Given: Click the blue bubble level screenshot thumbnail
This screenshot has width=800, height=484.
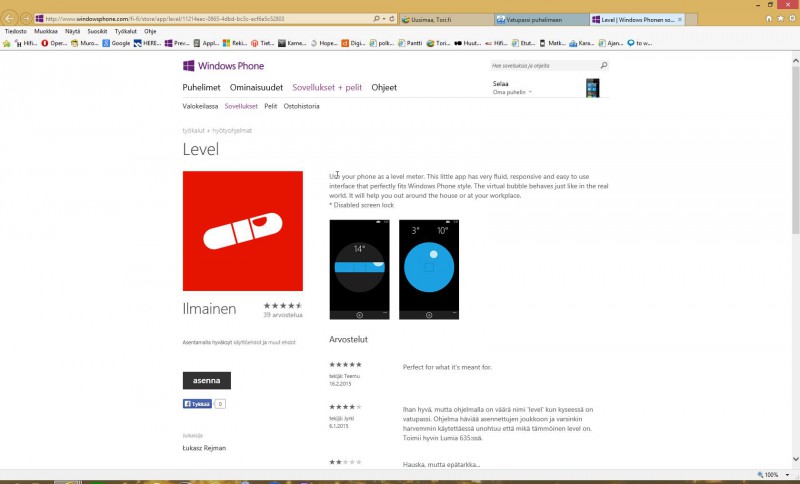Looking at the screenshot, I should (x=428, y=269).
